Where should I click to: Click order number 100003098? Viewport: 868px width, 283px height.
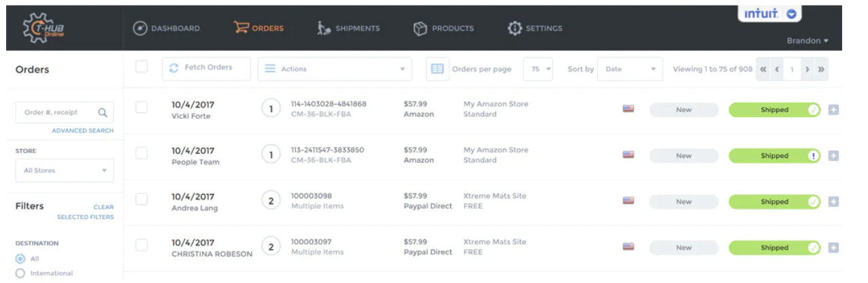pyautogui.click(x=312, y=196)
